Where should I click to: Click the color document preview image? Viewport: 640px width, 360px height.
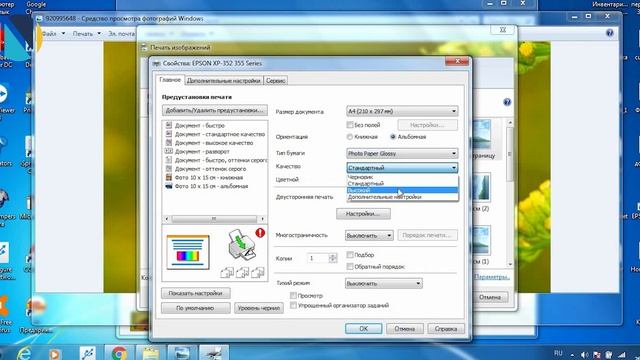click(x=188, y=252)
